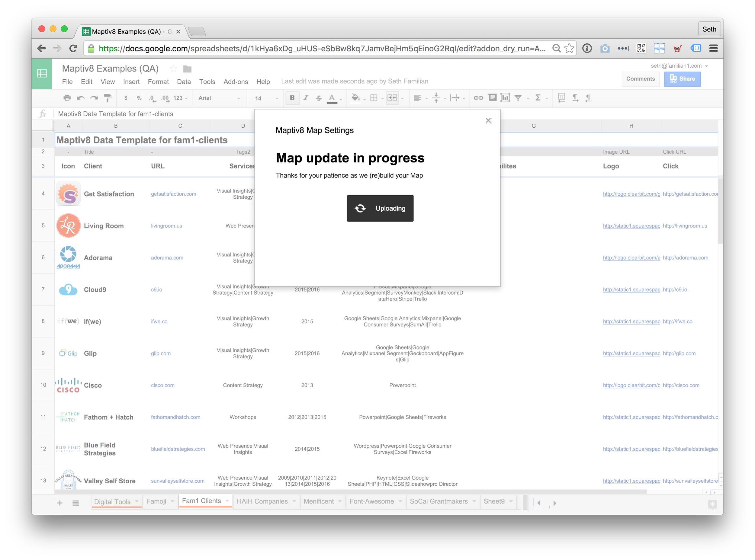Click the Share button

(x=682, y=79)
